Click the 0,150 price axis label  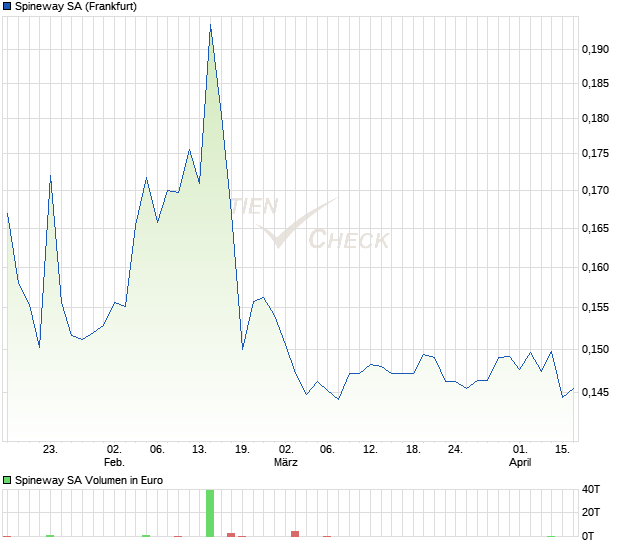[595, 349]
